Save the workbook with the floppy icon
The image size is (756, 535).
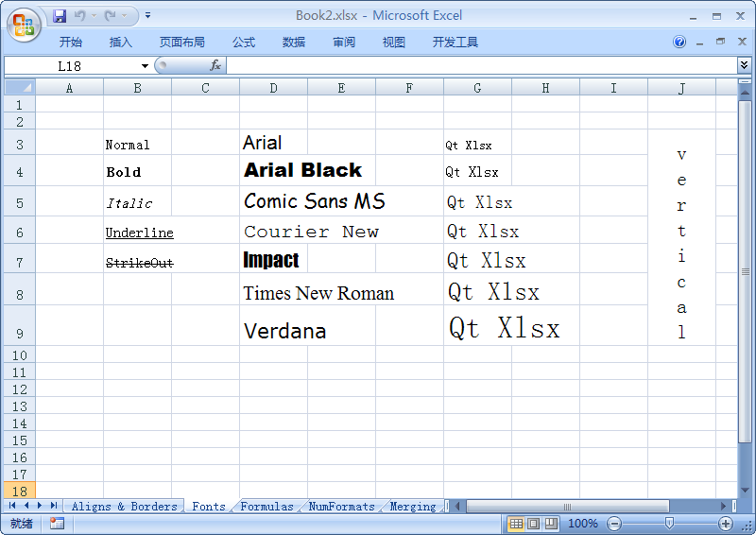point(60,16)
